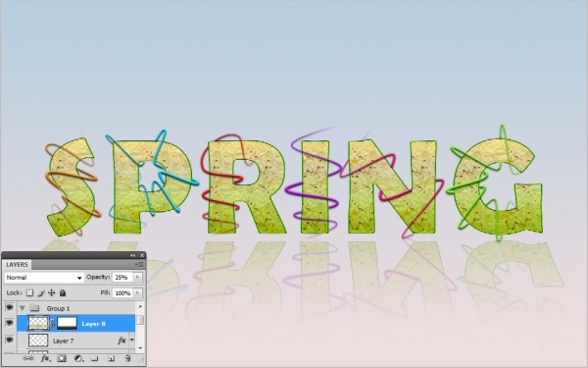Image resolution: width=588 pixels, height=368 pixels.
Task: Lock transparent pixels of layer
Action: coord(29,292)
